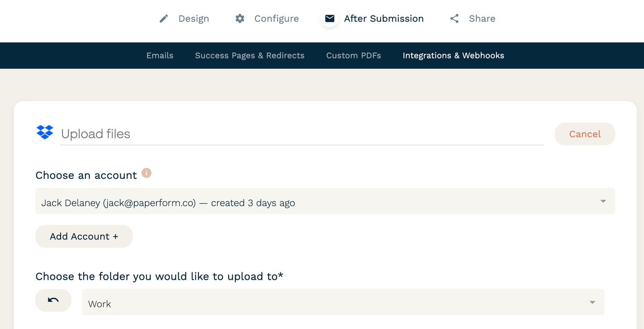Click the Configure gear icon
Screen dimensions: 644x329
pos(240,18)
